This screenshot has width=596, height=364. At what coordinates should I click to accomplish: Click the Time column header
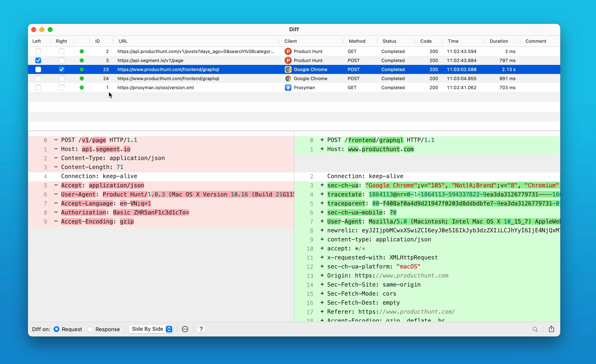[453, 41]
